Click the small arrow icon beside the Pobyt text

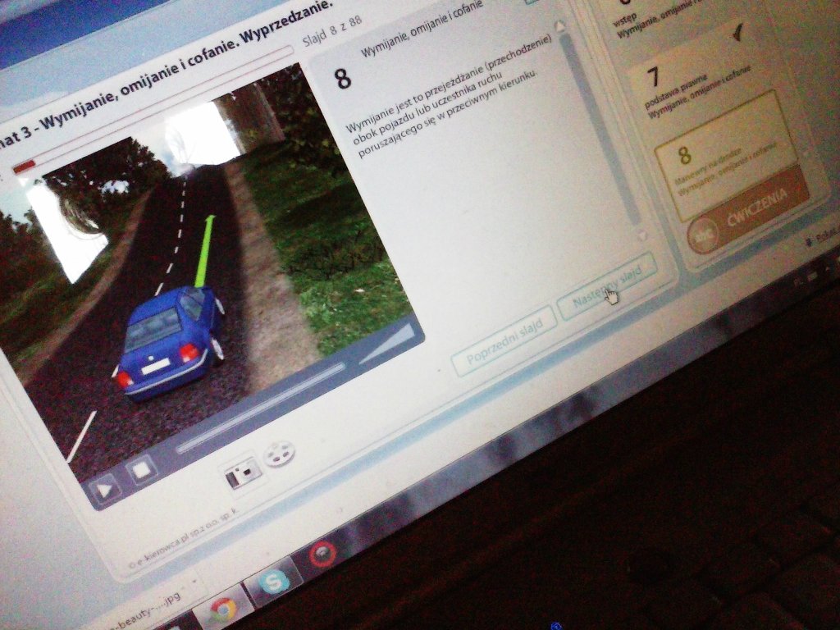click(809, 243)
